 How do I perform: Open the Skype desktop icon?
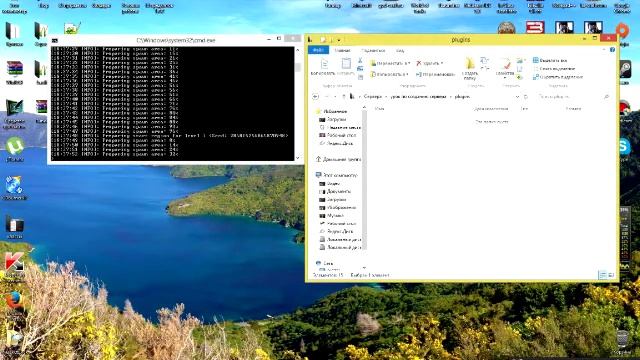click(x=624, y=148)
